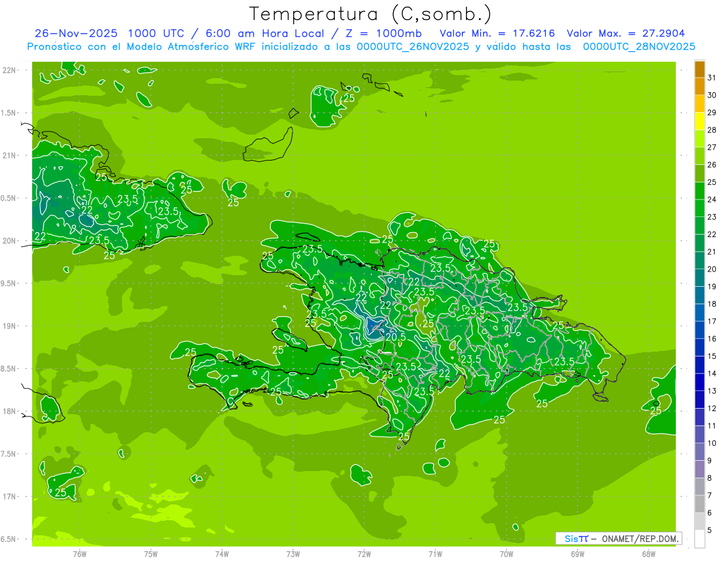Click the colorbar label "18"

(x=712, y=304)
